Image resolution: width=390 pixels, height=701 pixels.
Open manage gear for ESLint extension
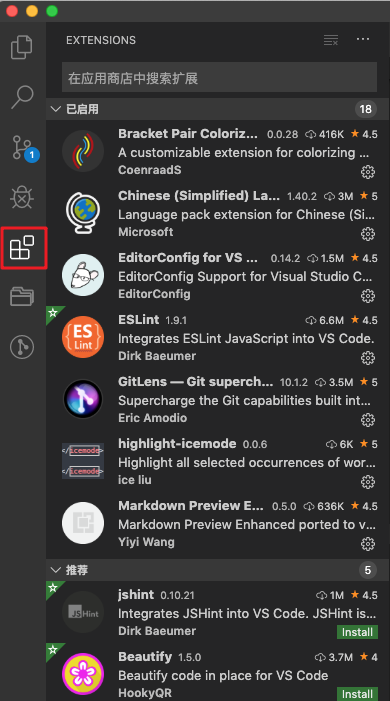click(368, 358)
